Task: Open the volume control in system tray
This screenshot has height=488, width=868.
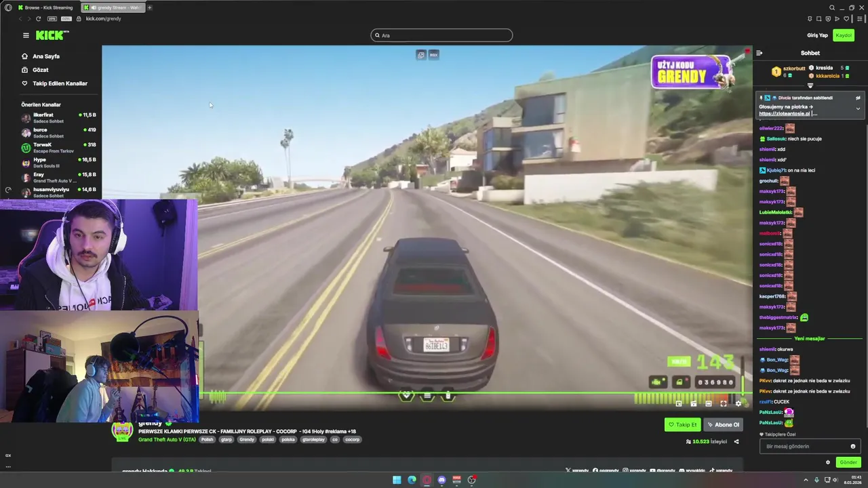Action: tap(835, 480)
